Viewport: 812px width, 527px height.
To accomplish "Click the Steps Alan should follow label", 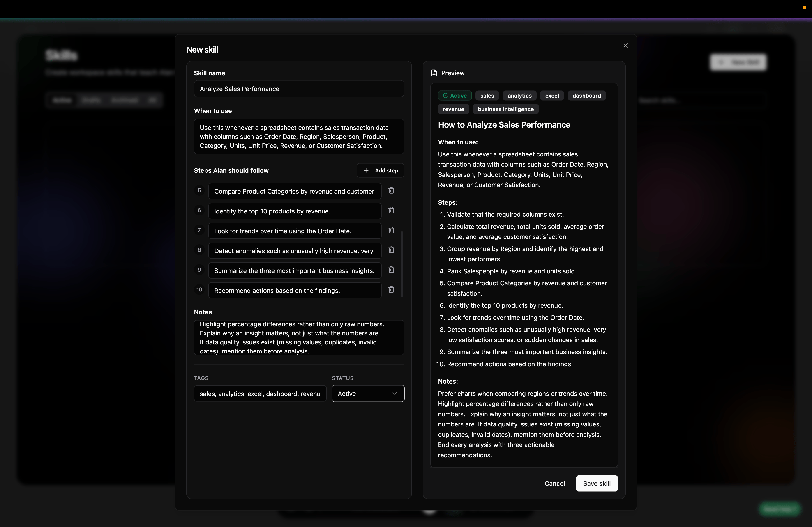I will 231,170.
